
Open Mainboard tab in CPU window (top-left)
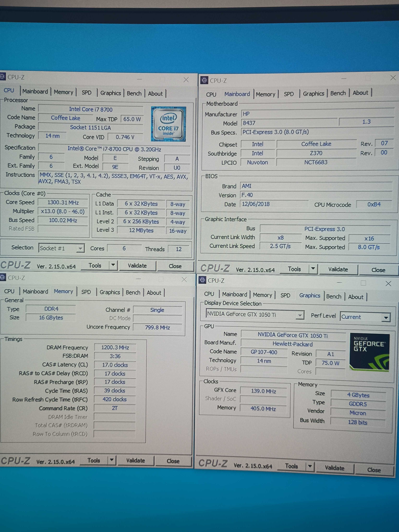click(35, 92)
